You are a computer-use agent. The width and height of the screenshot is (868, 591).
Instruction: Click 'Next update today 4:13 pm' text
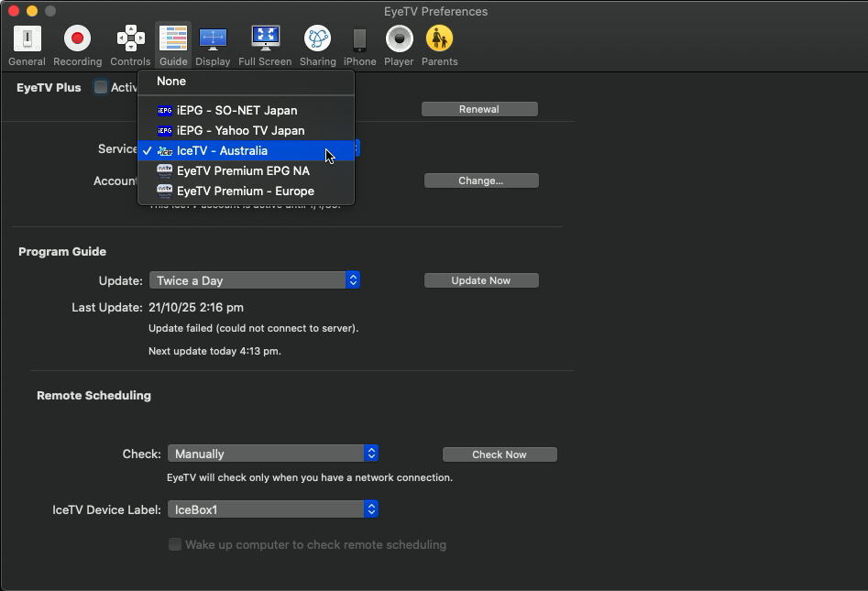click(x=214, y=351)
